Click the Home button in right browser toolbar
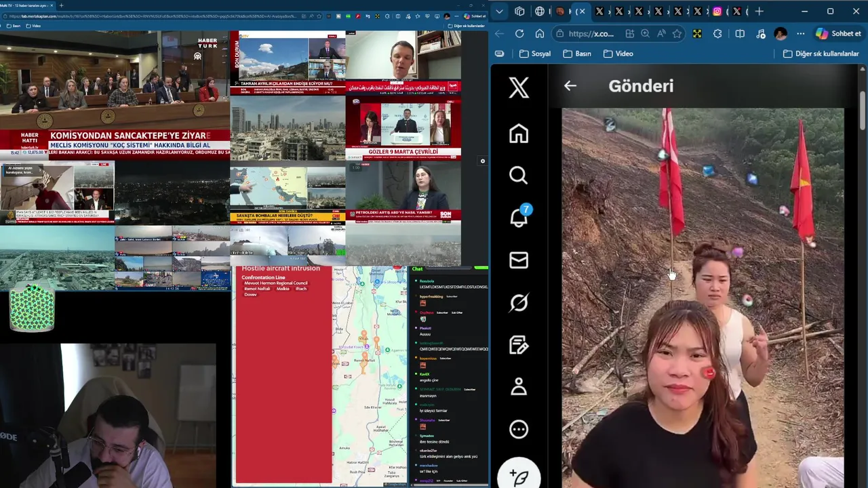868x488 pixels. tap(540, 34)
